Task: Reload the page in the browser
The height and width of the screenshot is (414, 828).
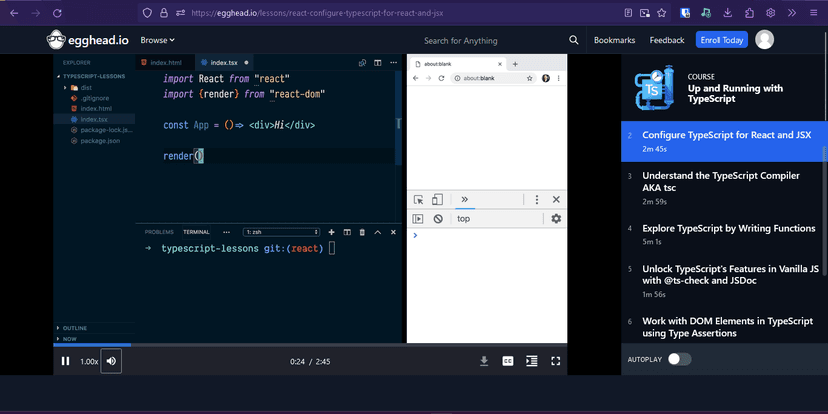Action: pos(57,13)
